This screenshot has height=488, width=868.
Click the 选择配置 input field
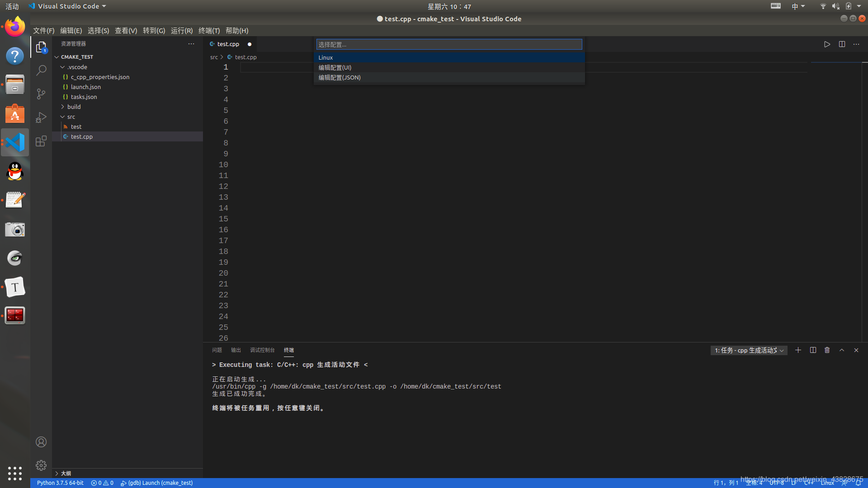point(448,45)
